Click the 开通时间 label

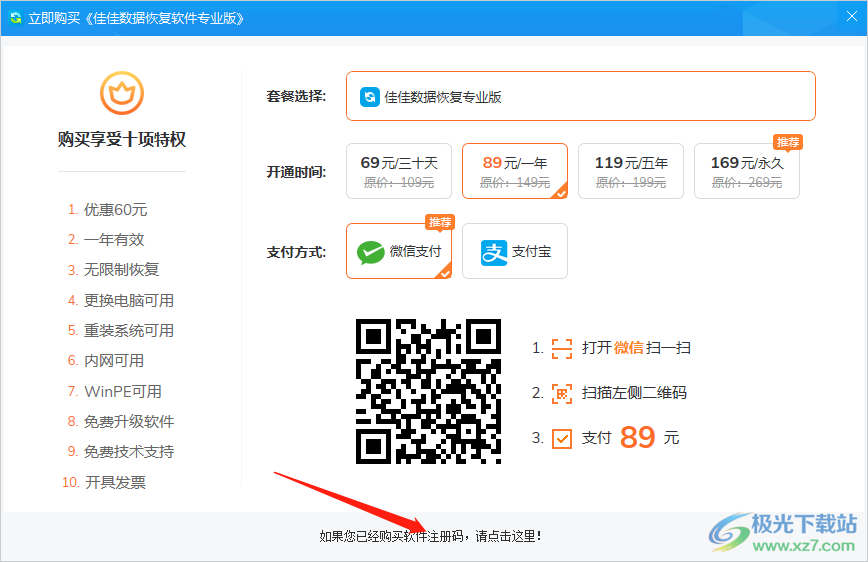click(x=296, y=172)
